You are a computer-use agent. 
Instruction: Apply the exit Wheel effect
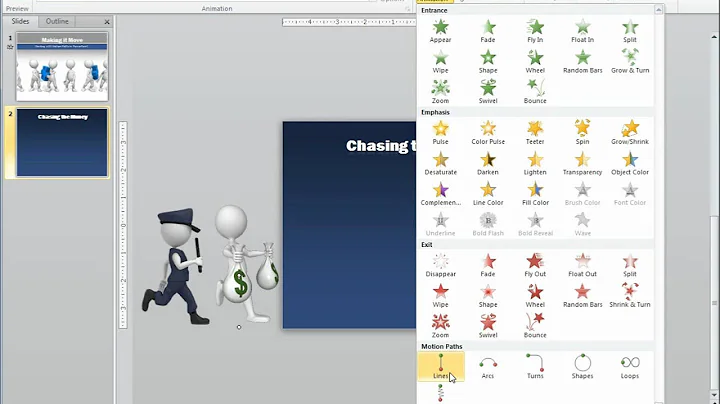pos(535,296)
